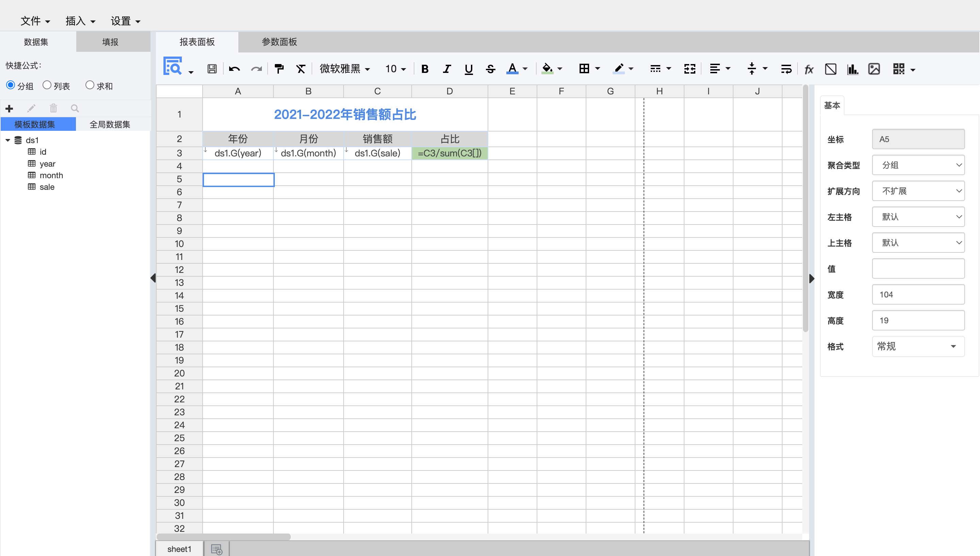Click the 宽度 input field
The image size is (980, 556).
click(x=918, y=294)
